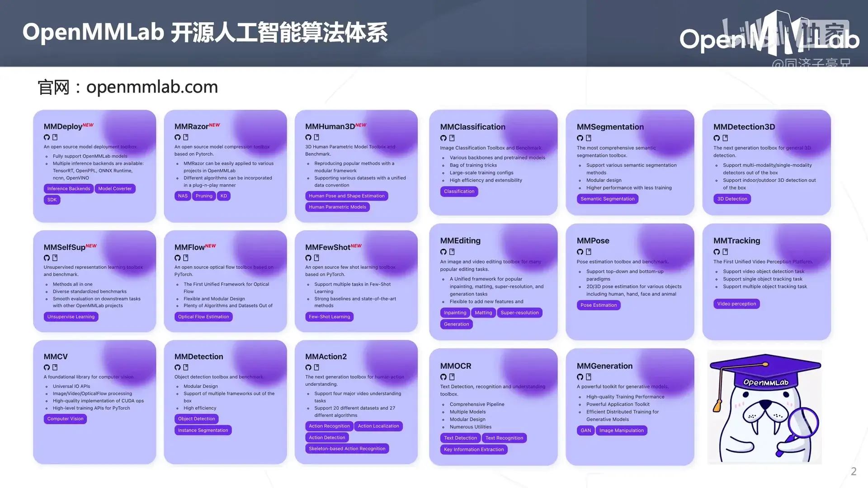The image size is (868, 488).
Task: Click Human Pose and Shape Estimation tag
Action: 347,196
